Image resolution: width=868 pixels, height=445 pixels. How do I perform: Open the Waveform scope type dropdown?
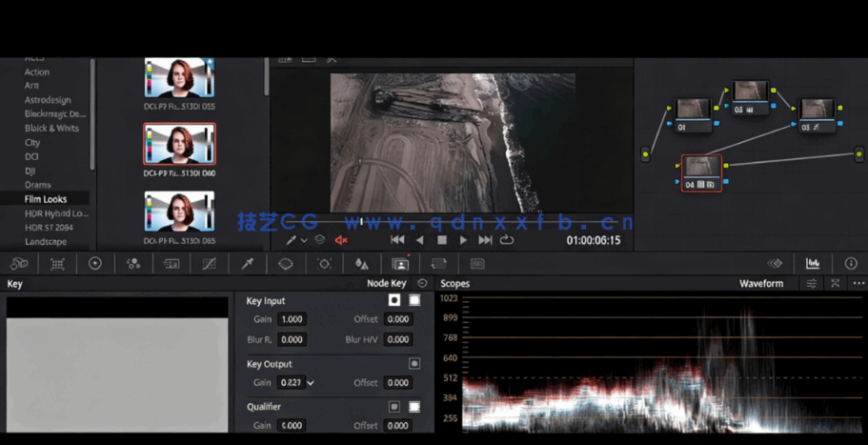pyautogui.click(x=761, y=283)
